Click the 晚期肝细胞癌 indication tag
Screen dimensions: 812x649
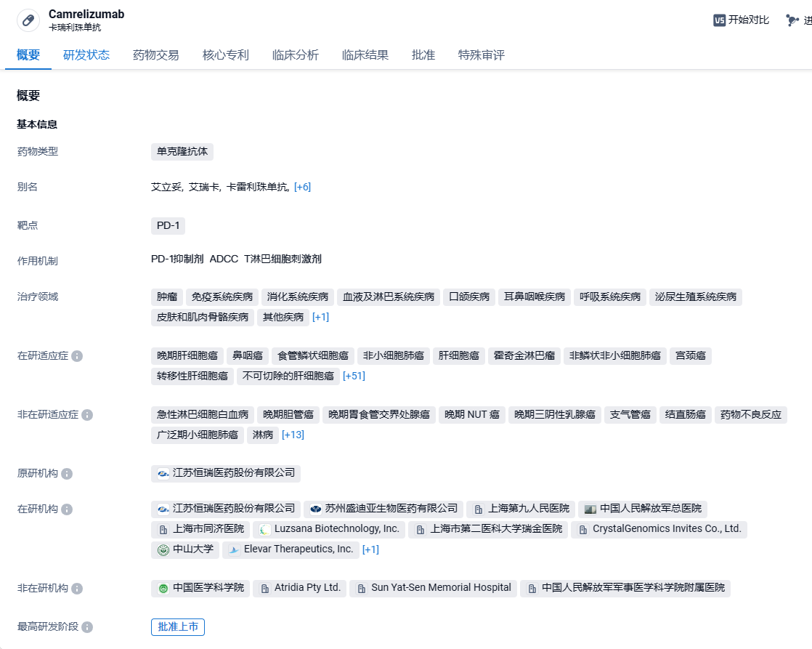click(x=187, y=356)
